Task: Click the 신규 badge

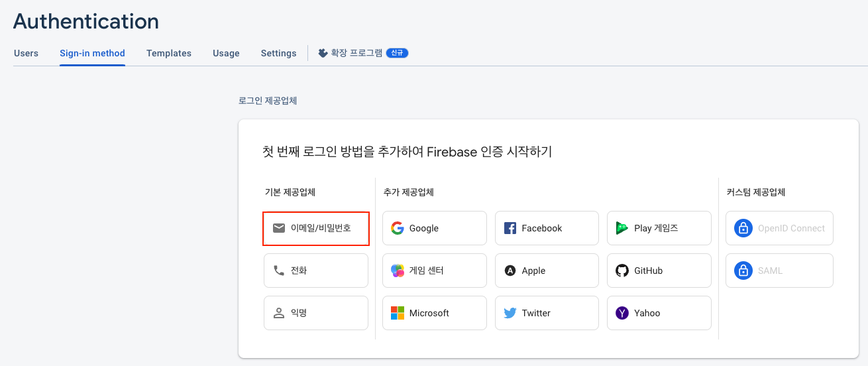Action: pyautogui.click(x=398, y=53)
